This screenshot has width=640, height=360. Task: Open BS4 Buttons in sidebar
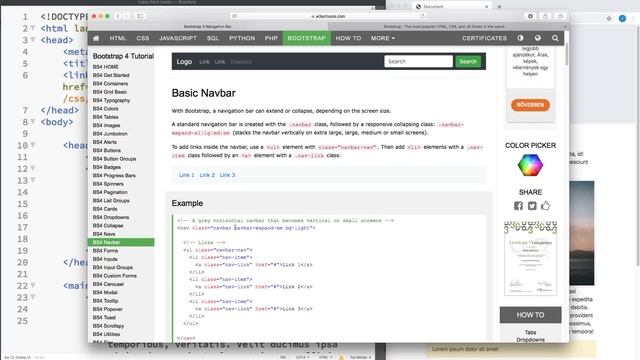107,150
